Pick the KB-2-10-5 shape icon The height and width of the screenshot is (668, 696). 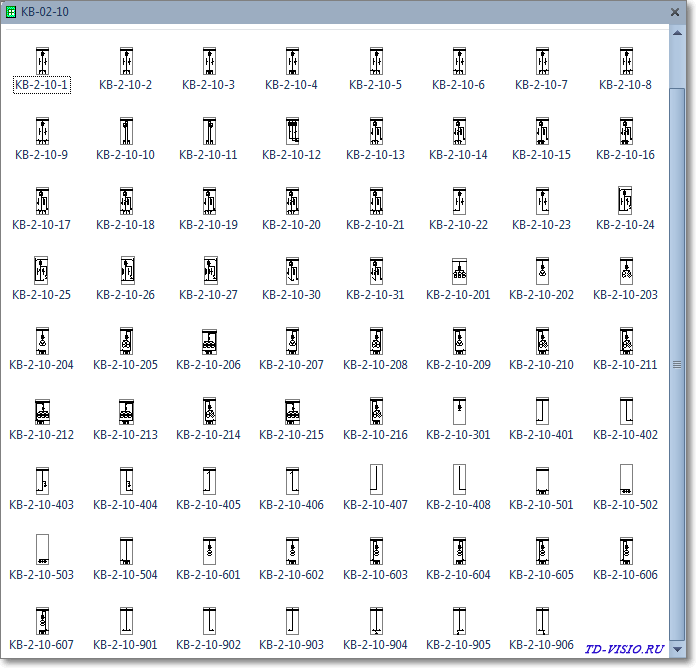(x=376, y=61)
